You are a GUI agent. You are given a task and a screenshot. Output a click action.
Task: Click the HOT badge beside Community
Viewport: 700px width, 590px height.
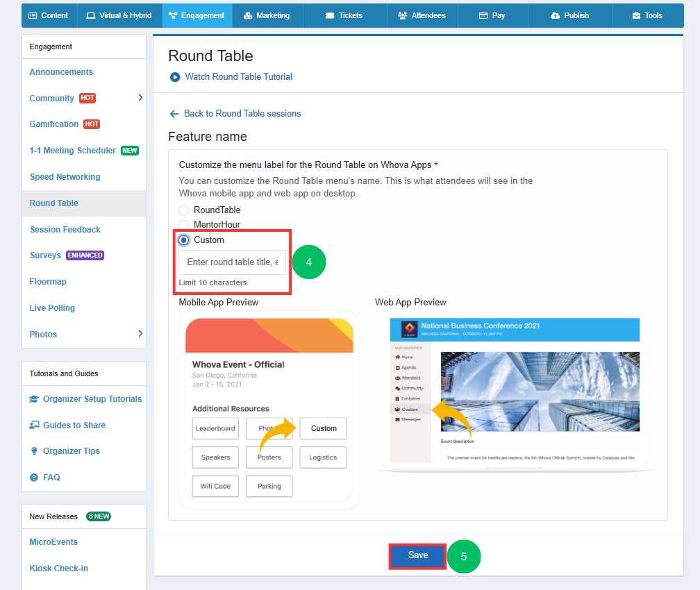pyautogui.click(x=87, y=98)
